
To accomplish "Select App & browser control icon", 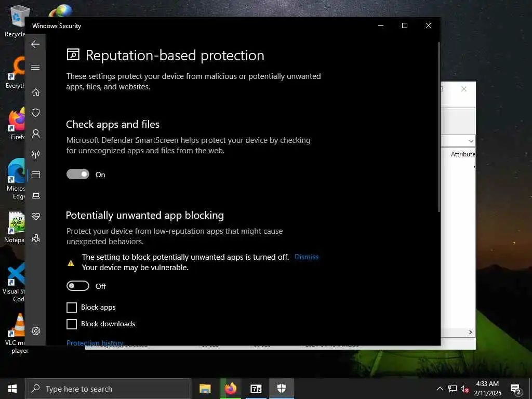I will [36, 175].
